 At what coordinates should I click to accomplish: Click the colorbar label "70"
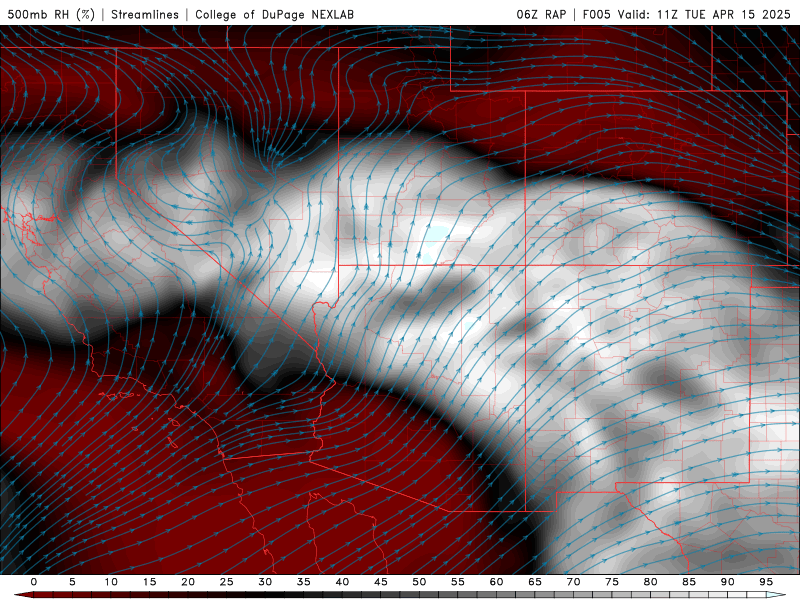coord(573,582)
